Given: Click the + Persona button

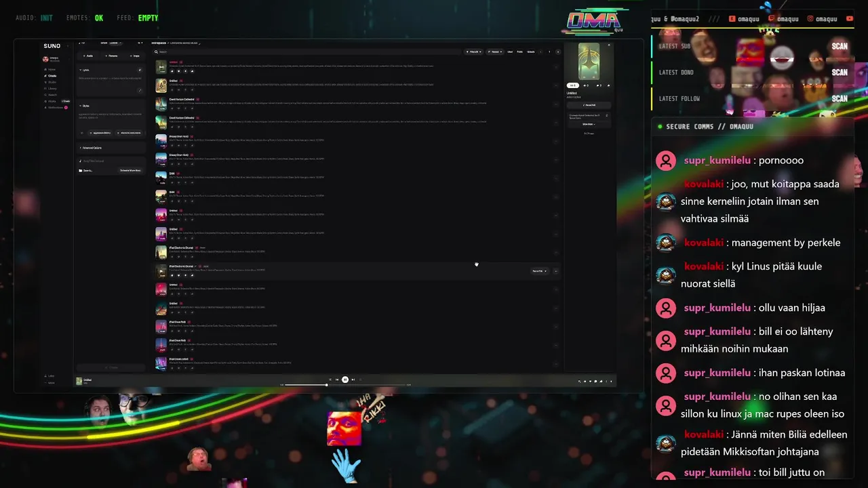Looking at the screenshot, I should [111, 56].
